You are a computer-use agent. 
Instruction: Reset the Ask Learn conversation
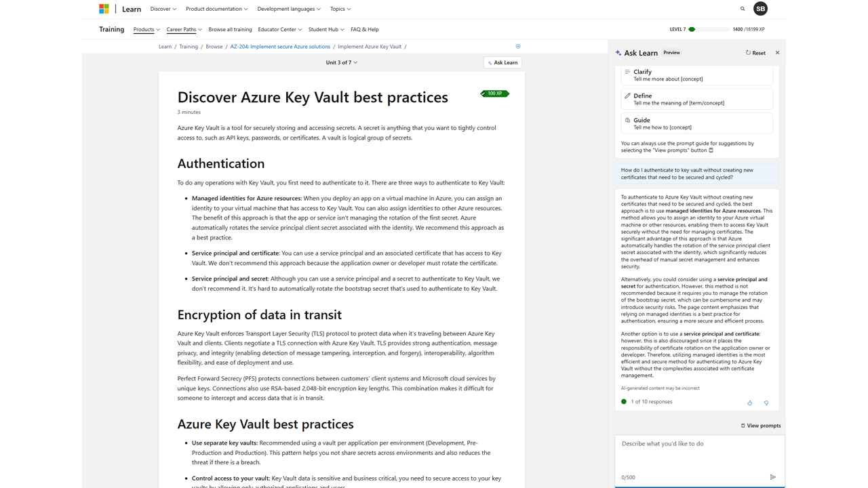coord(755,53)
